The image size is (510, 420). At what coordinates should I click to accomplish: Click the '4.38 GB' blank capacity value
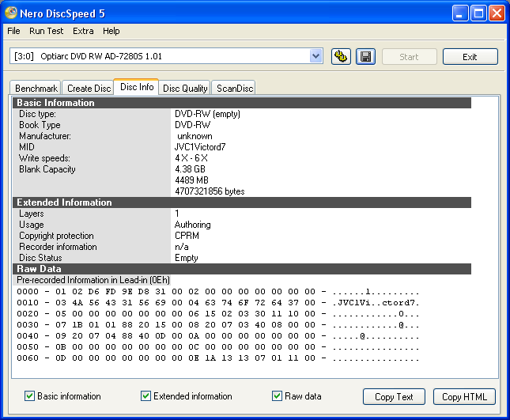(190, 169)
